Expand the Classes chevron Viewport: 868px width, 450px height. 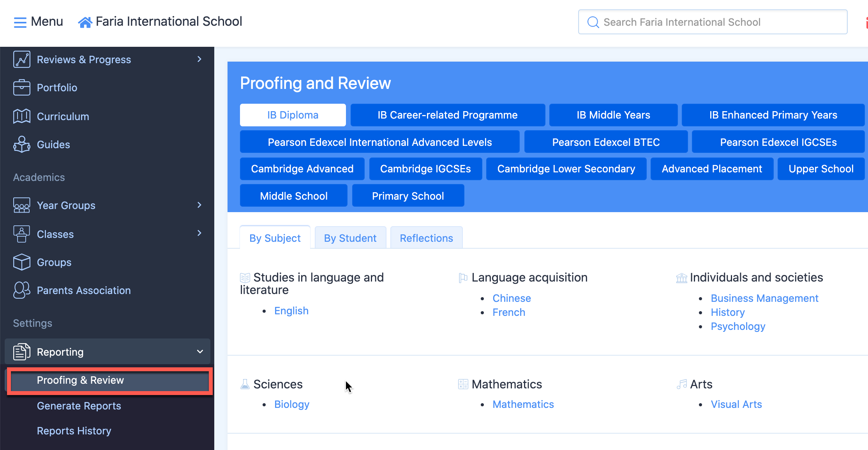[199, 233]
